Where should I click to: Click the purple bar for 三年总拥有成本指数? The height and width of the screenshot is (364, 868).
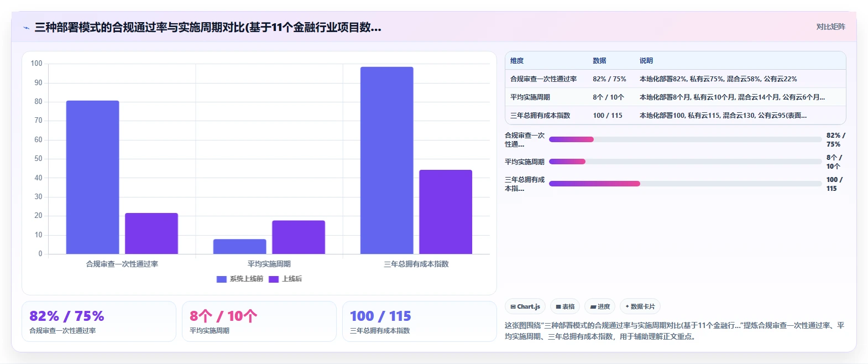click(446, 212)
